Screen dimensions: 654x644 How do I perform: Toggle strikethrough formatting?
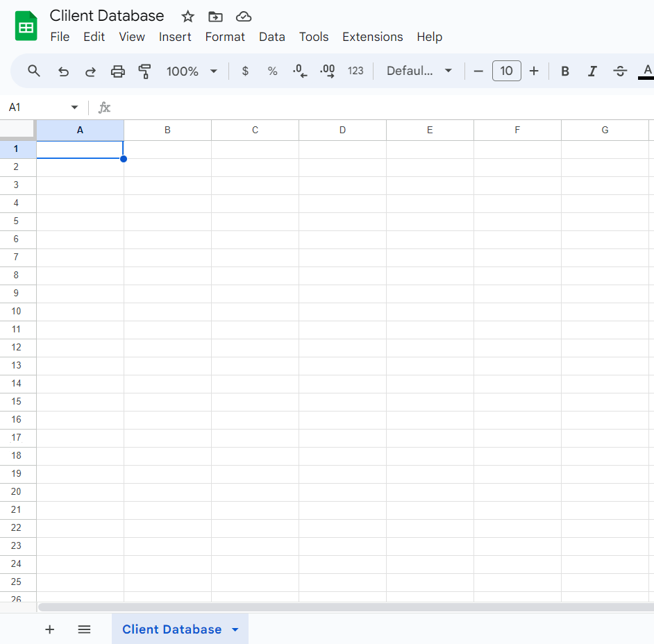point(620,71)
